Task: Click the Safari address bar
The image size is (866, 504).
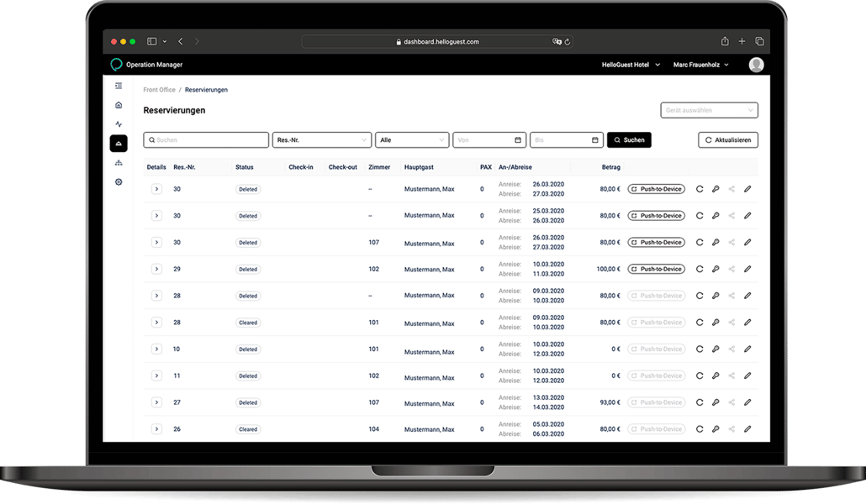Action: tap(437, 41)
